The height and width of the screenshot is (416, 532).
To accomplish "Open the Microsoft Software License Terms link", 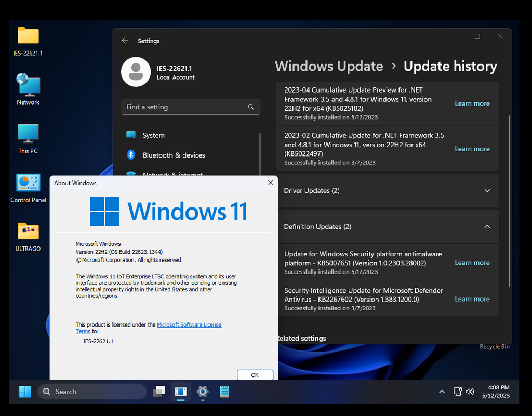I will [x=189, y=324].
